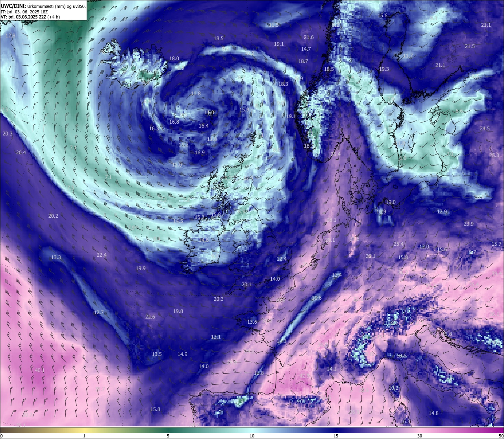The image size is (504, 439).
Task: Click the map value 19.3
Action: (x=384, y=69)
